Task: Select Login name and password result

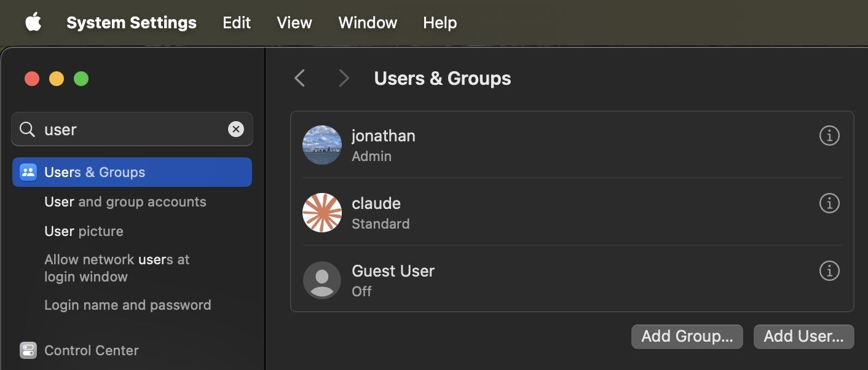Action: tap(127, 305)
